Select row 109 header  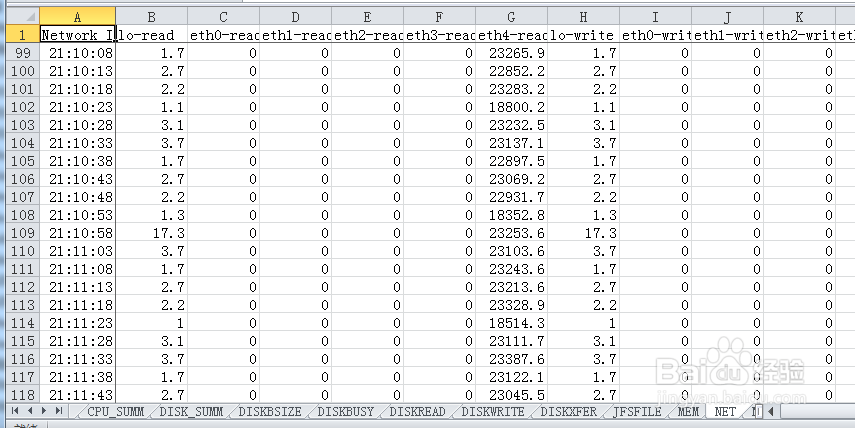click(22, 233)
